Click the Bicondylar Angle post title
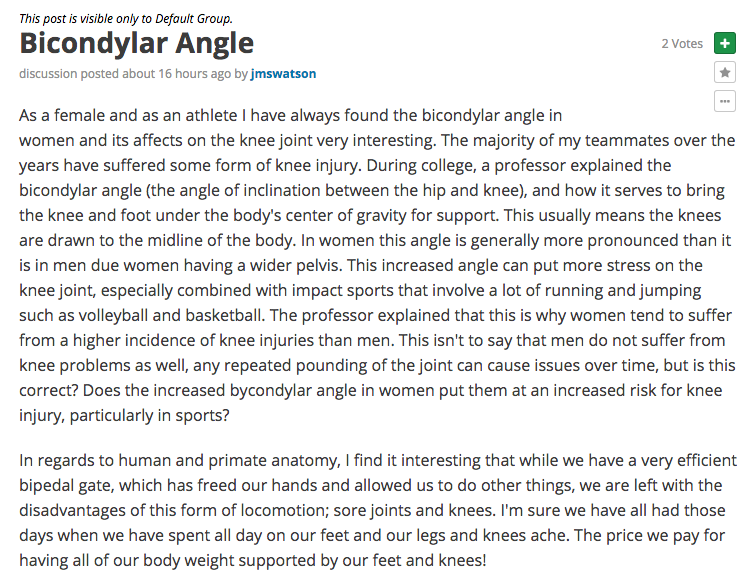 [x=136, y=43]
